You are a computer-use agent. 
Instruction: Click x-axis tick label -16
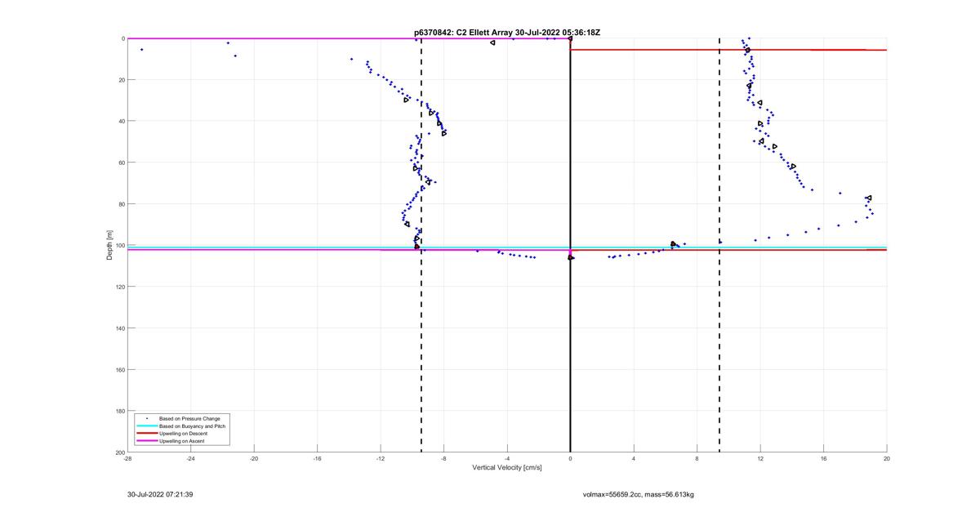coord(317,458)
